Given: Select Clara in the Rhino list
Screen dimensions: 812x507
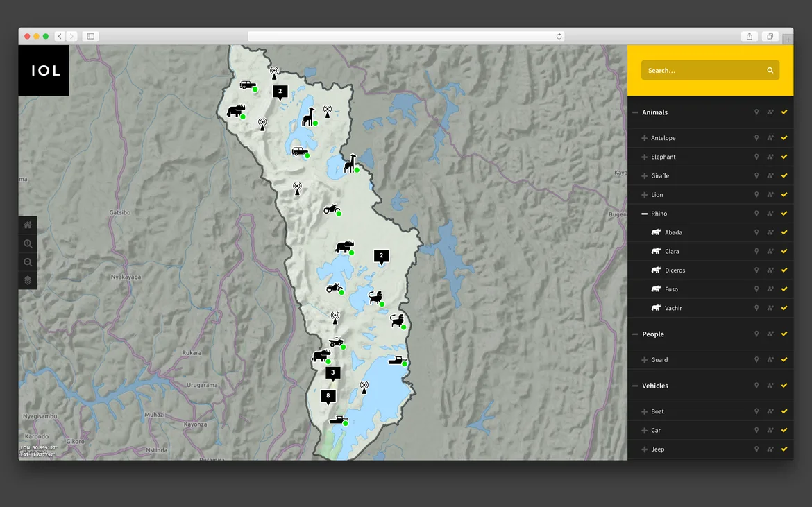Looking at the screenshot, I should pos(672,252).
